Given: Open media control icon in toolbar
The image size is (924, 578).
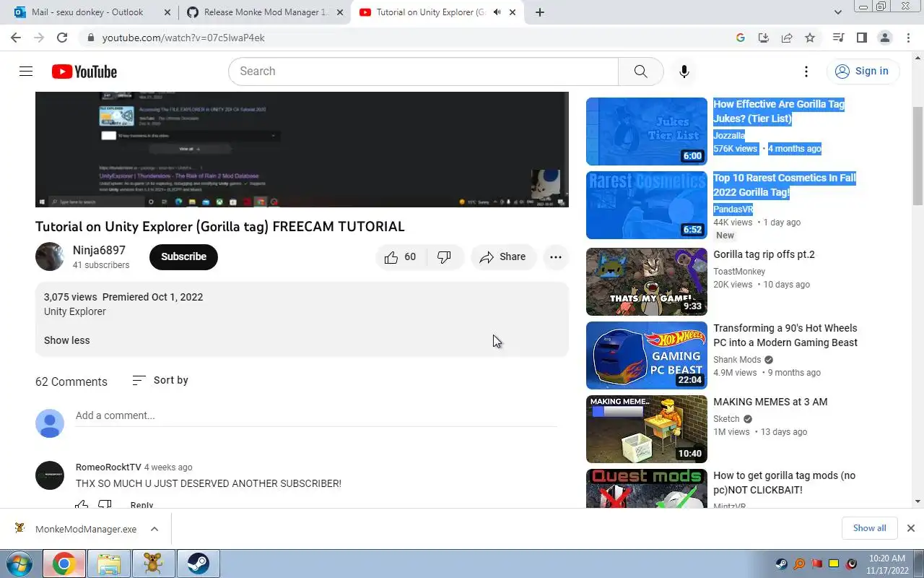Looking at the screenshot, I should (x=838, y=38).
